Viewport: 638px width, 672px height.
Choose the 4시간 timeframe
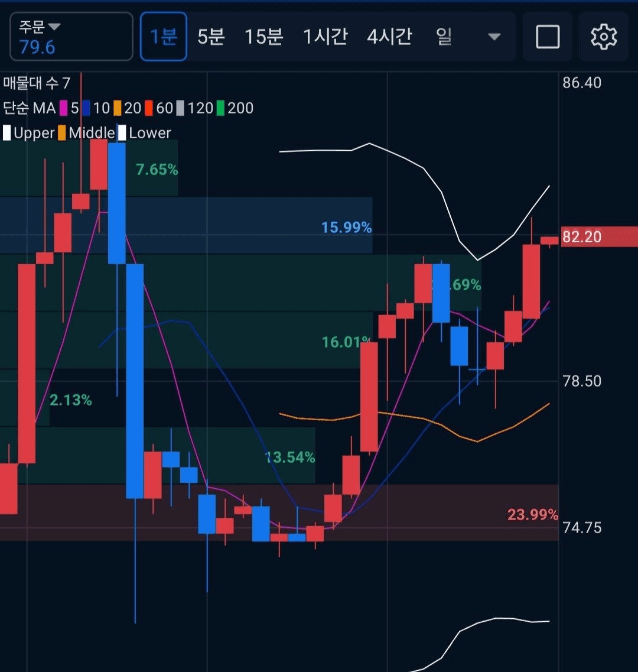[x=389, y=37]
